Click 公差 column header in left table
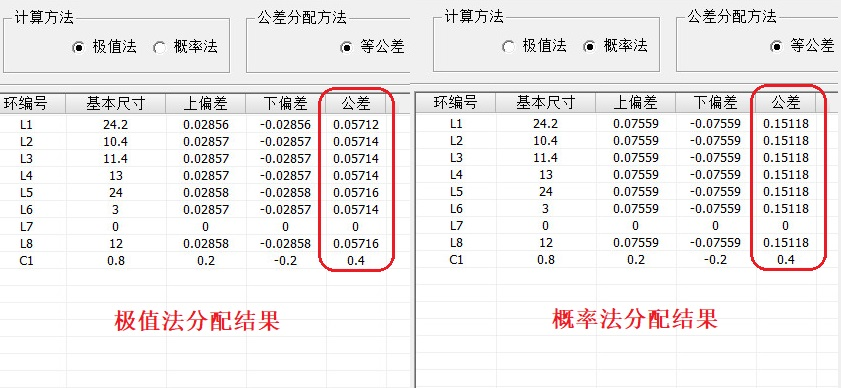 click(356, 104)
